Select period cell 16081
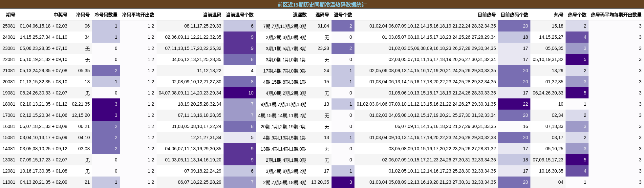This screenshot has width=644, height=188. 9,126
